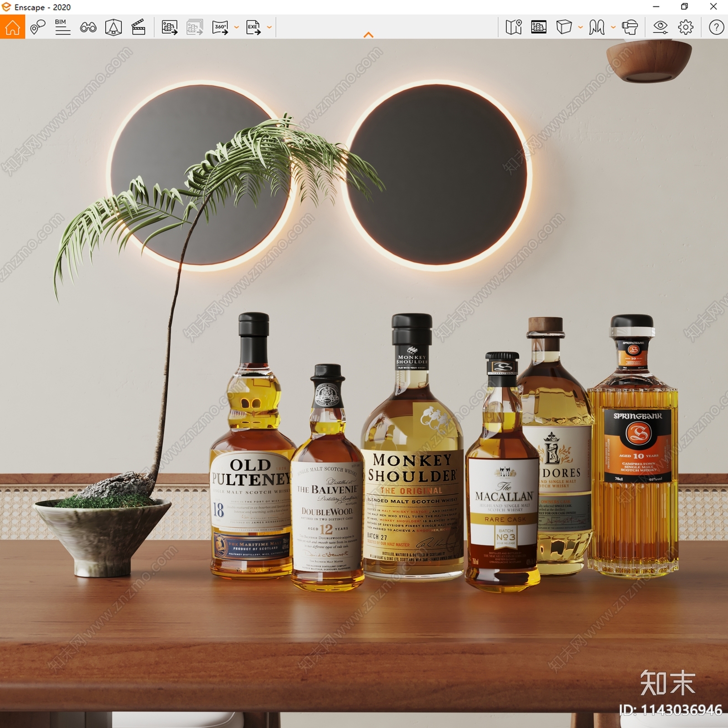Open Manage Views binoculars icon
The width and height of the screenshot is (728, 728).
tap(88, 28)
